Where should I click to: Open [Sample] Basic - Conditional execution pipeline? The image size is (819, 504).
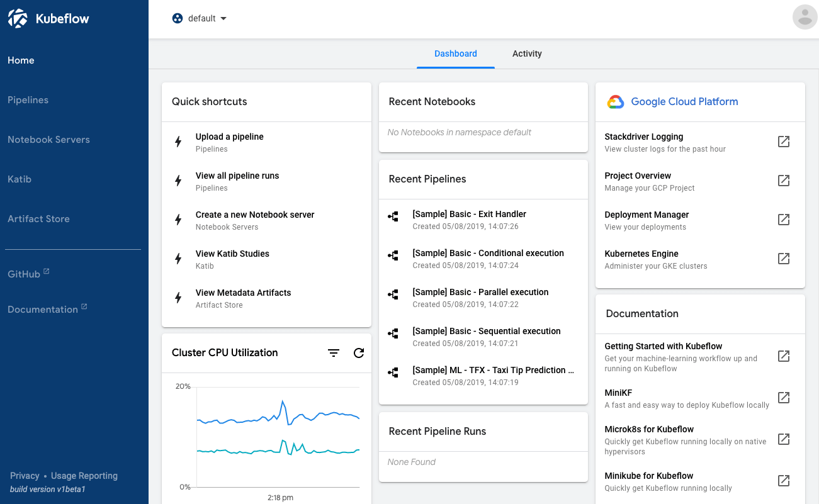483,259
